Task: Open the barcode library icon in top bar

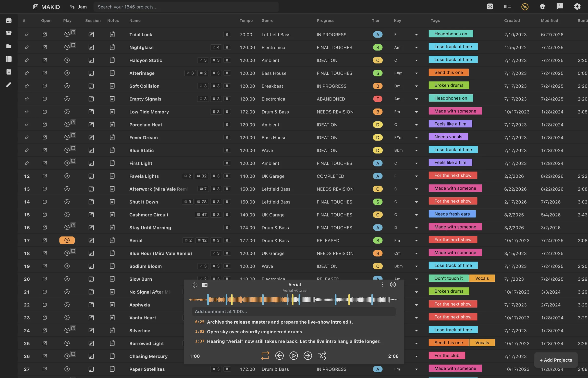Action: coord(507,7)
